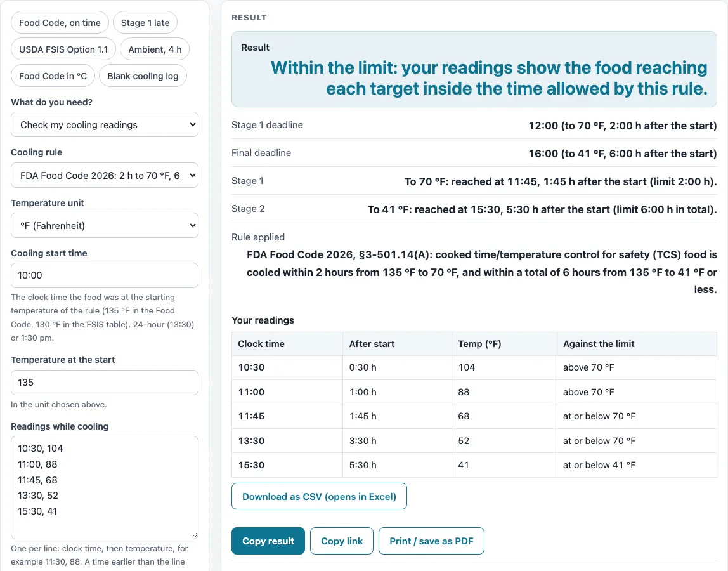Choose the "USDA FSIS Option 1.1" preset
The image size is (728, 571).
(x=63, y=49)
